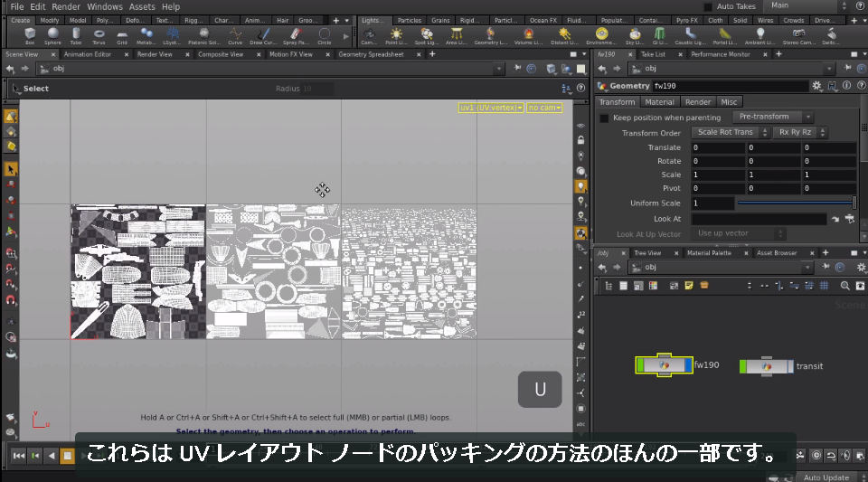Select the Circle shelf tool
868x482 pixels.
(x=325, y=36)
